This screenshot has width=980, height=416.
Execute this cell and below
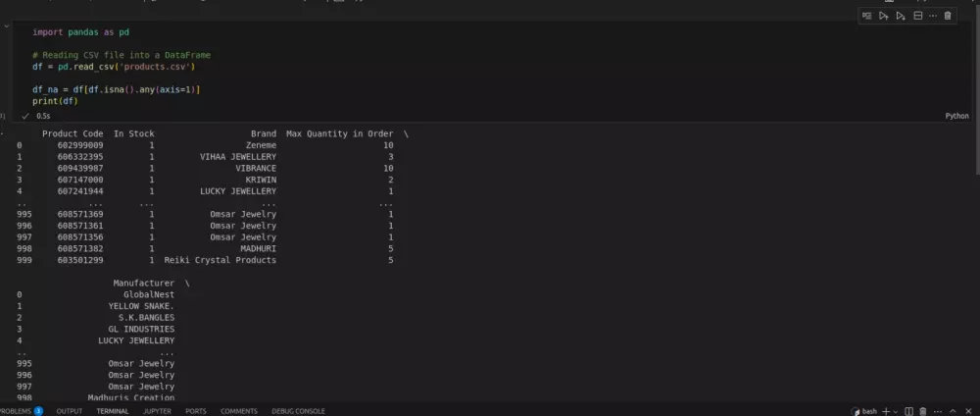pos(900,16)
